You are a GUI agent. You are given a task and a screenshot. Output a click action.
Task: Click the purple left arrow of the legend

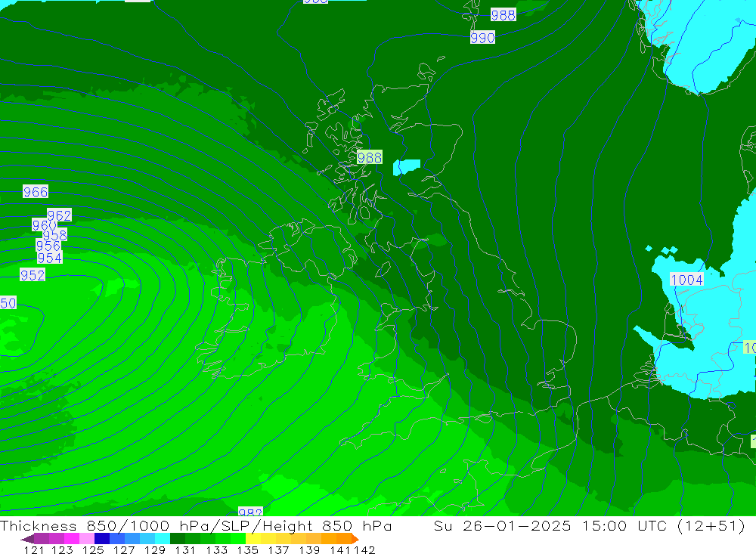[x=27, y=539]
